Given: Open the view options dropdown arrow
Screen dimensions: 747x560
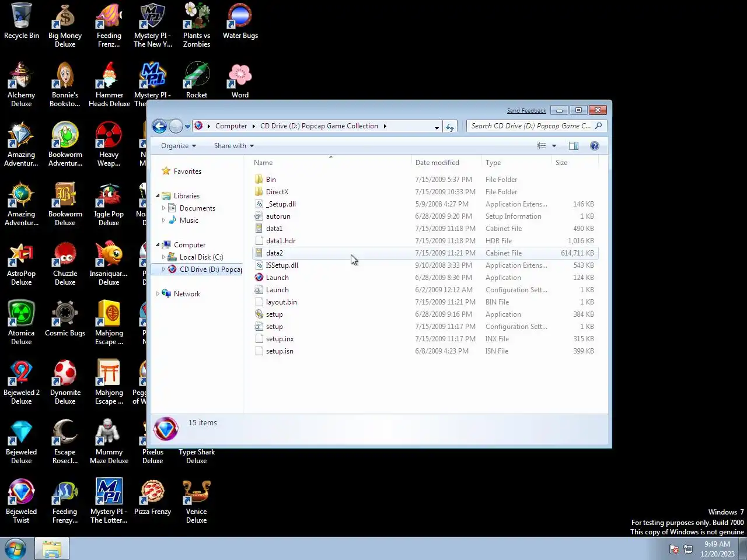Looking at the screenshot, I should [x=554, y=146].
